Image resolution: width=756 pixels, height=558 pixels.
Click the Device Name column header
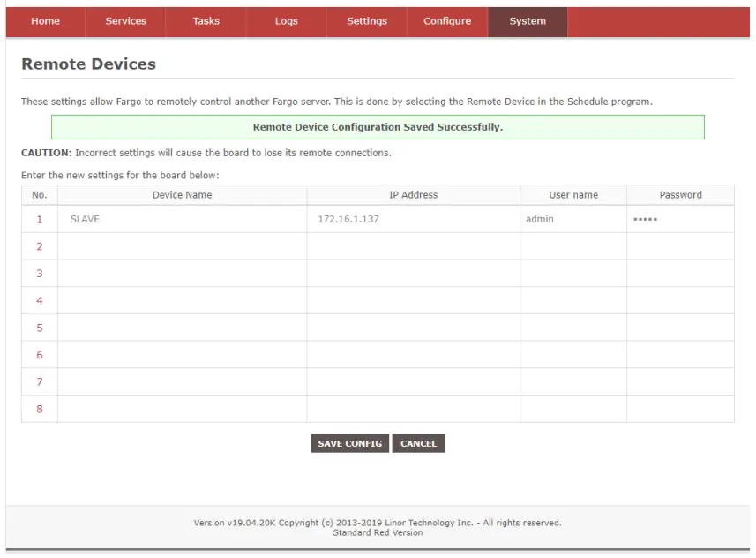click(x=183, y=195)
